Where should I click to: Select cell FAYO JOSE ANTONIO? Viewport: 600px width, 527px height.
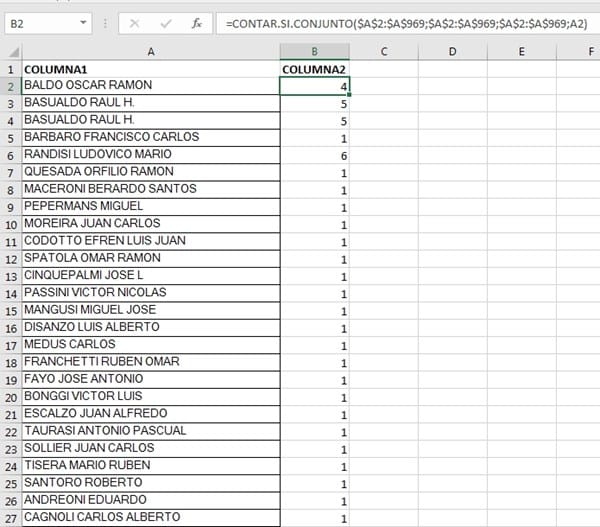point(151,380)
